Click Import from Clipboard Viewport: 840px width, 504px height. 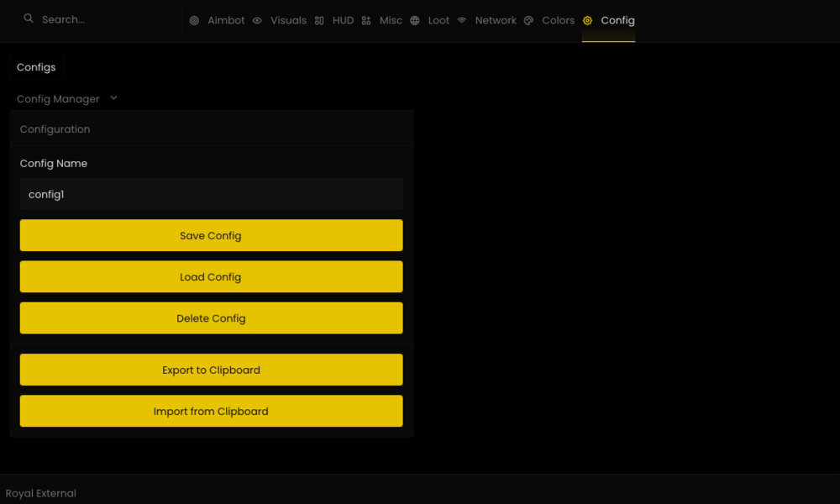211,411
